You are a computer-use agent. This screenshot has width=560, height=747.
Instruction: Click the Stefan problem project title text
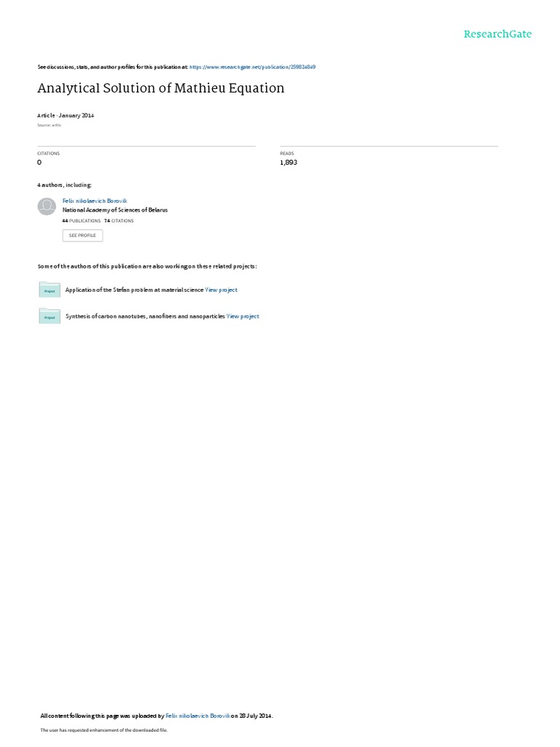tap(134, 290)
